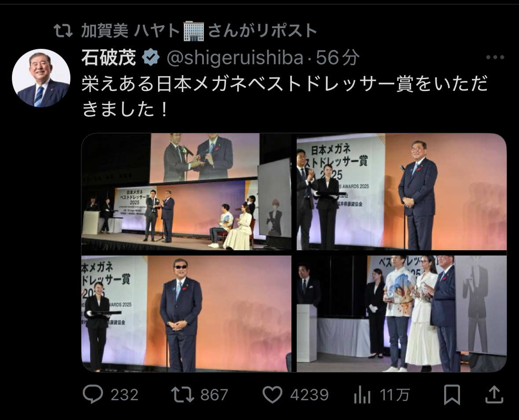
Task: Open the three-dot more options menu
Action: (x=495, y=58)
